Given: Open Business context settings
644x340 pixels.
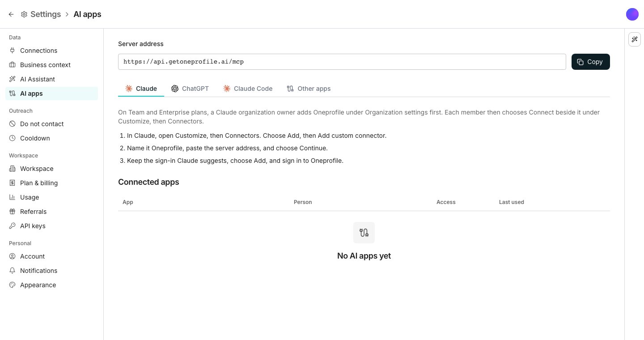Looking at the screenshot, I should point(51,65).
